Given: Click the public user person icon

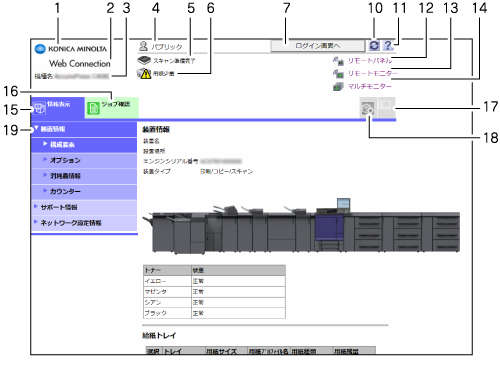Looking at the screenshot, I should (x=143, y=46).
